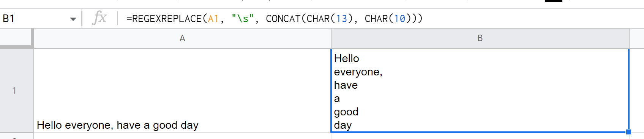The height and width of the screenshot is (139, 644).
Task: Click the fx function icon
Action: [99, 18]
